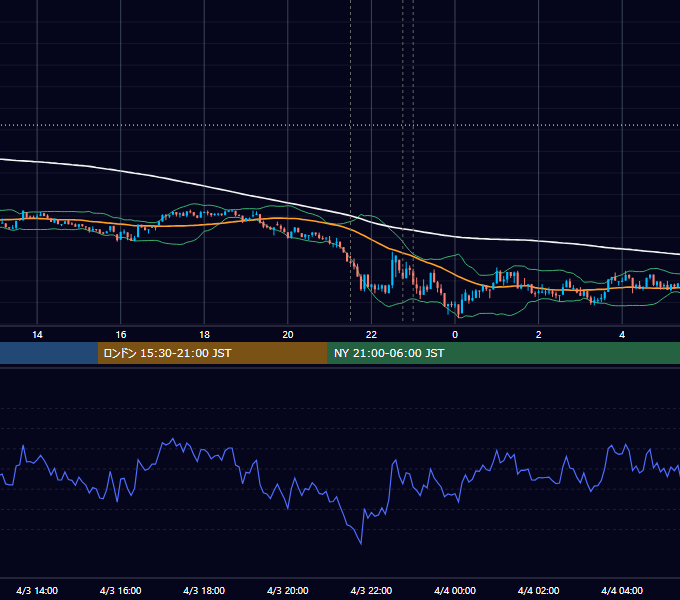Click the '4' hour label on price chart

click(x=622, y=335)
